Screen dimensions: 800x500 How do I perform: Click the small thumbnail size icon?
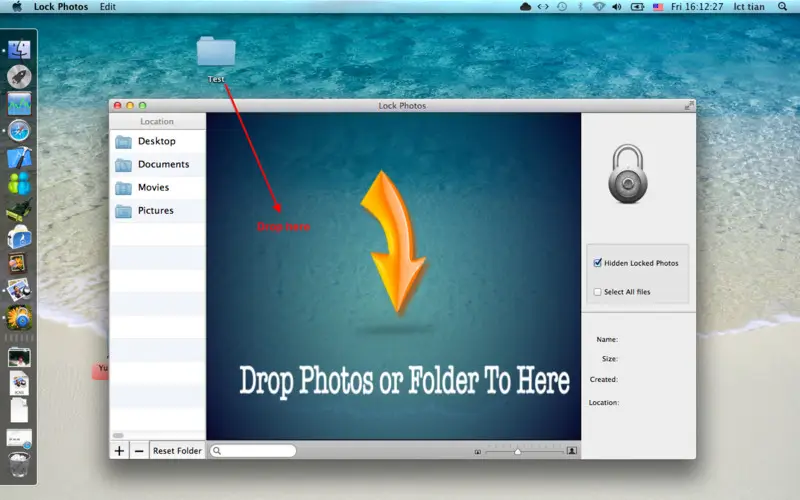pyautogui.click(x=478, y=452)
